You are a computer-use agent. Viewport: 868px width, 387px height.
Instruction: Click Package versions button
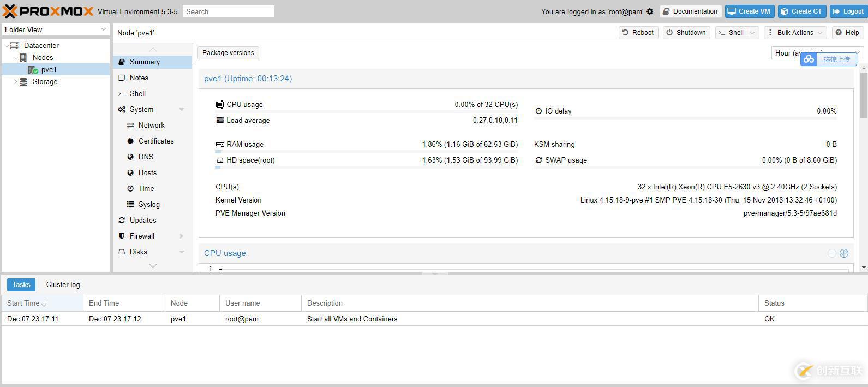(228, 53)
